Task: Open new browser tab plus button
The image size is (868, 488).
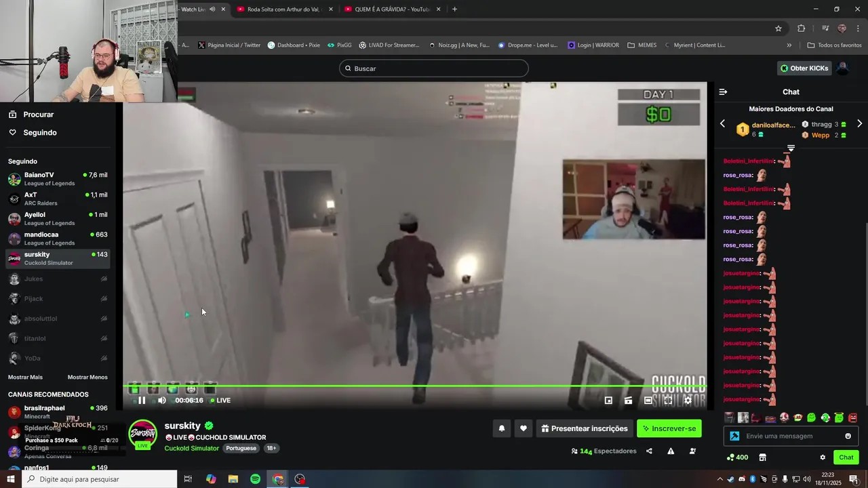Action: 454,9
